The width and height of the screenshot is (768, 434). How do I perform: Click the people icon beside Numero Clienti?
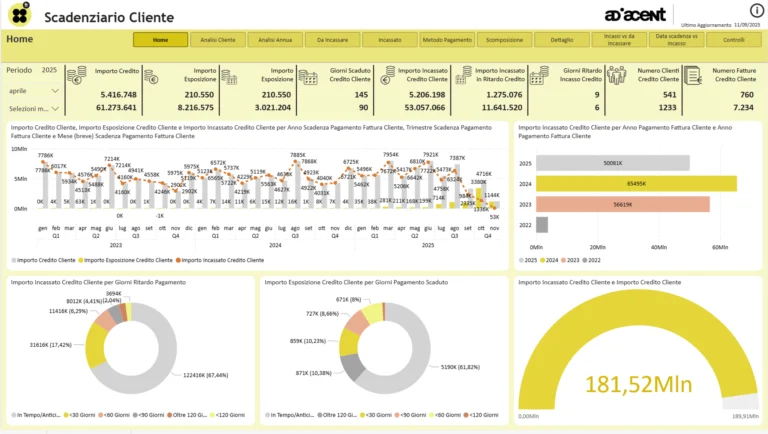[616, 75]
